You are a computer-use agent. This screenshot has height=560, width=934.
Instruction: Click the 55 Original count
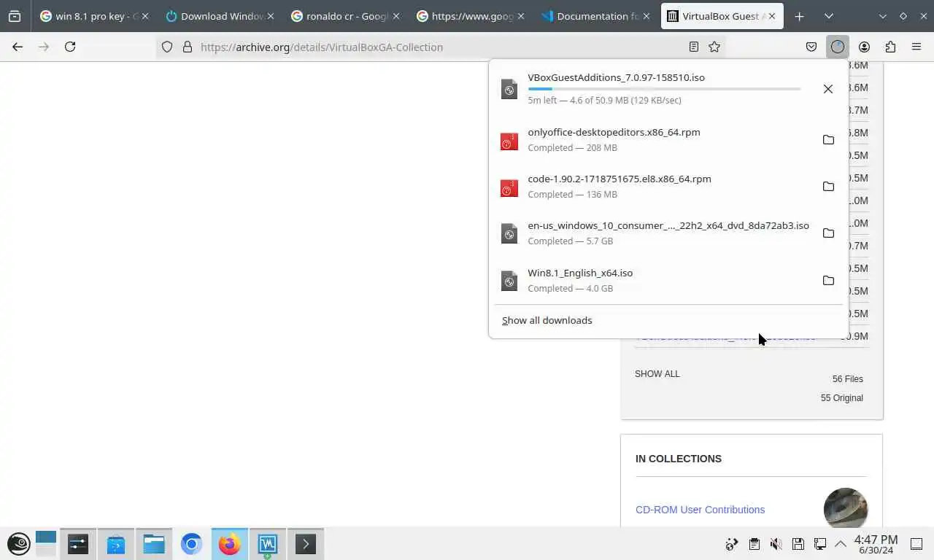click(841, 398)
